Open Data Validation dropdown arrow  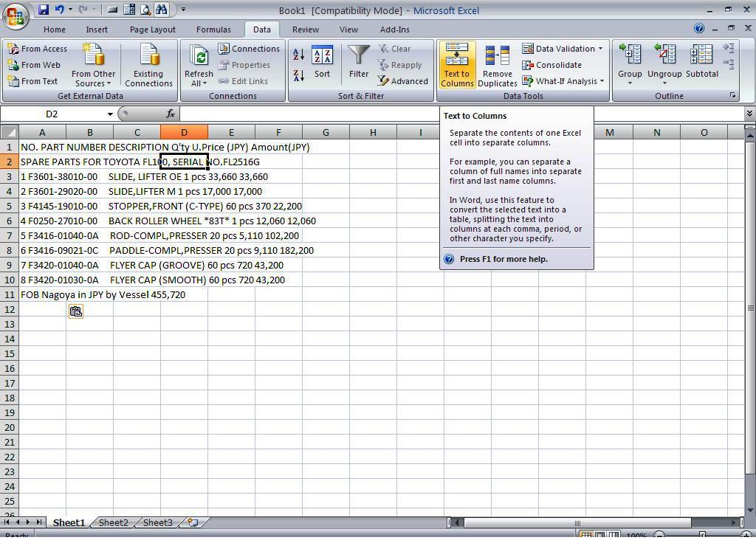600,49
